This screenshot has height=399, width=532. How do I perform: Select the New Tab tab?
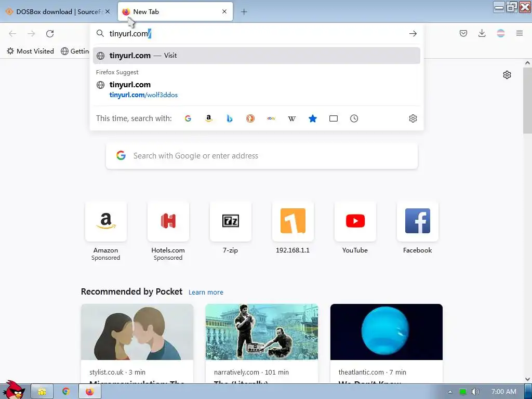[175, 12]
